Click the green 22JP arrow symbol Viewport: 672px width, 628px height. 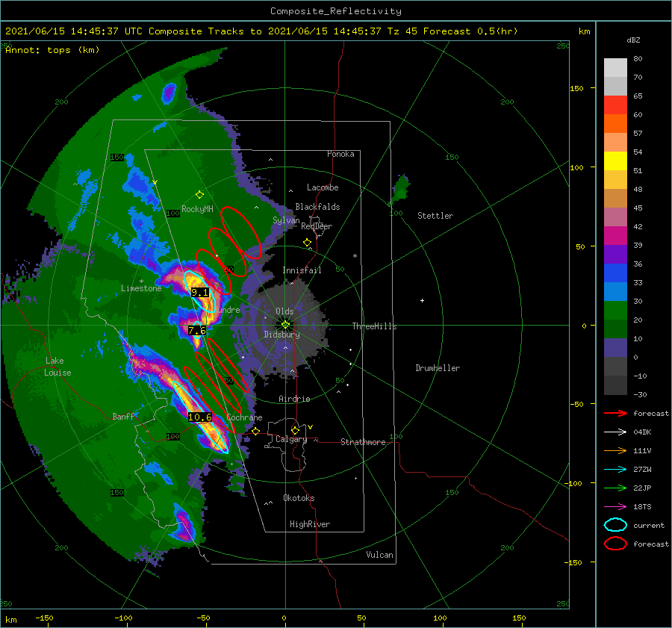tap(615, 488)
